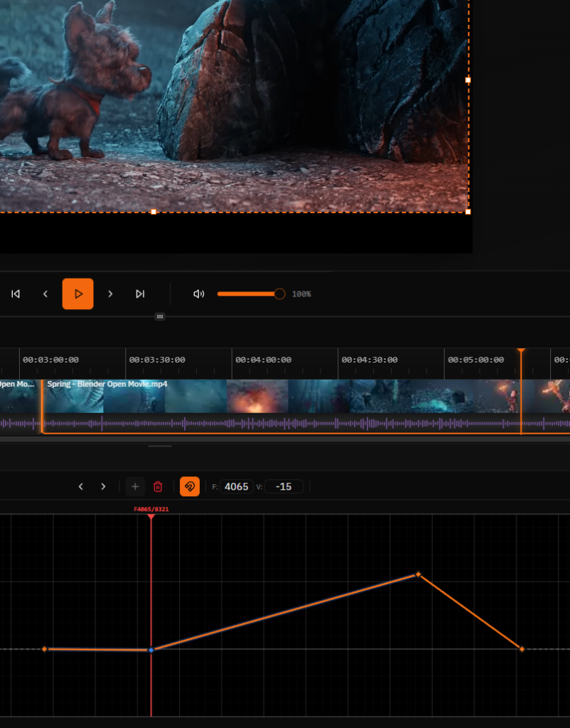The height and width of the screenshot is (728, 570).
Task: Mute audio with the speaker icon
Action: [199, 294]
